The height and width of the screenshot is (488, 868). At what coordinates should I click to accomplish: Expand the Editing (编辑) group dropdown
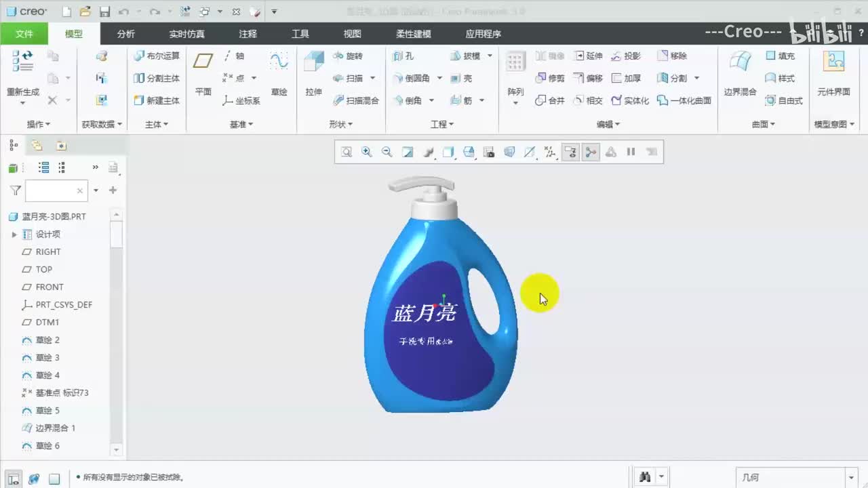(608, 124)
